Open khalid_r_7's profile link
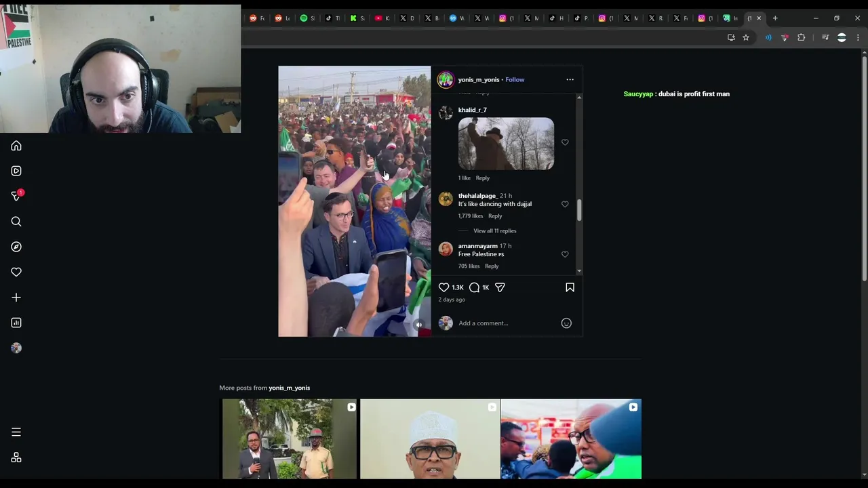 click(473, 110)
